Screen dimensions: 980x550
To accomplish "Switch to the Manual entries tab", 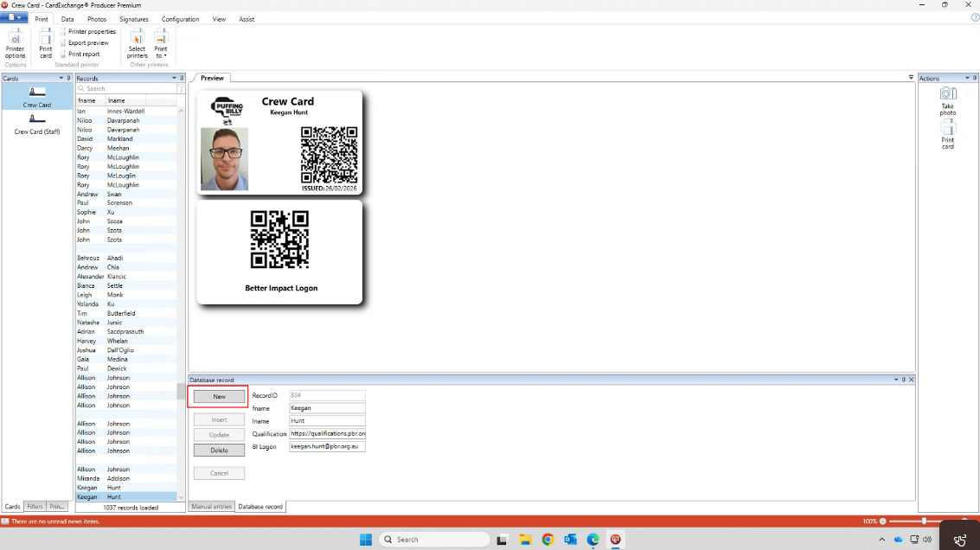I will click(211, 507).
